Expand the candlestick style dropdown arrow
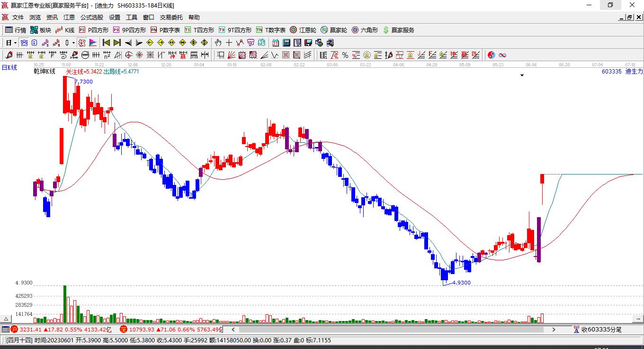644x349 pixels. click(x=73, y=43)
